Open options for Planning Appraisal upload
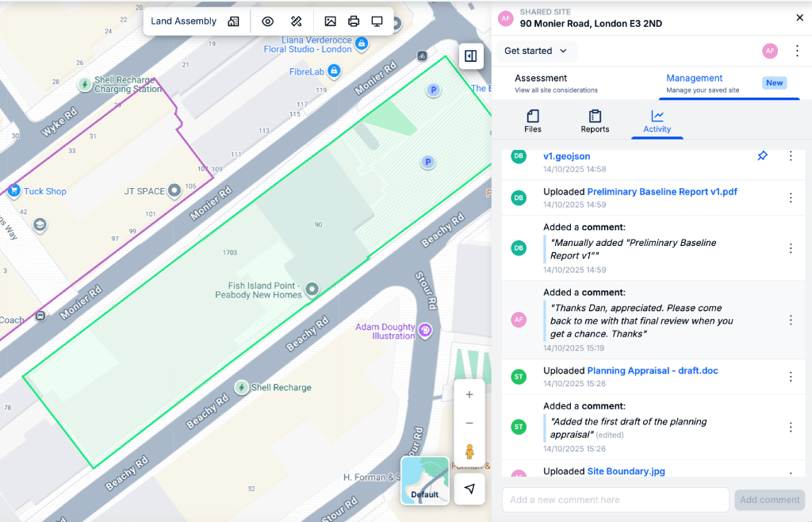 pos(790,377)
